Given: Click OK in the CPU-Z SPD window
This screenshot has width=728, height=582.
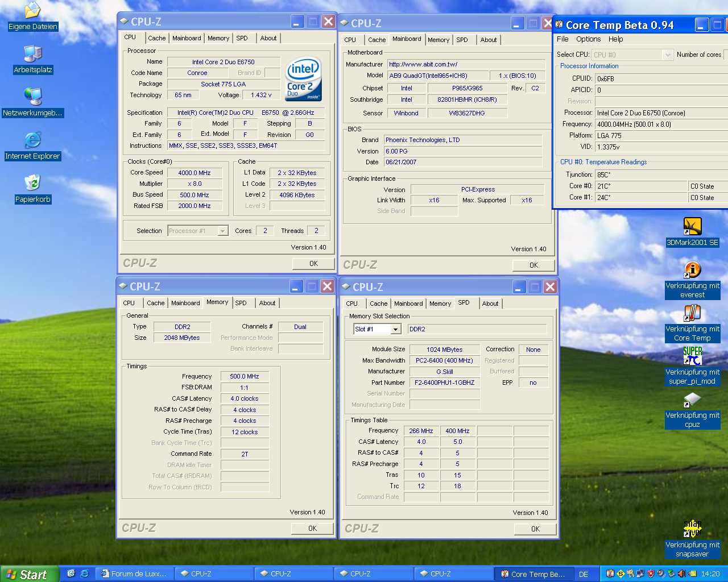Looking at the screenshot, I should click(535, 529).
